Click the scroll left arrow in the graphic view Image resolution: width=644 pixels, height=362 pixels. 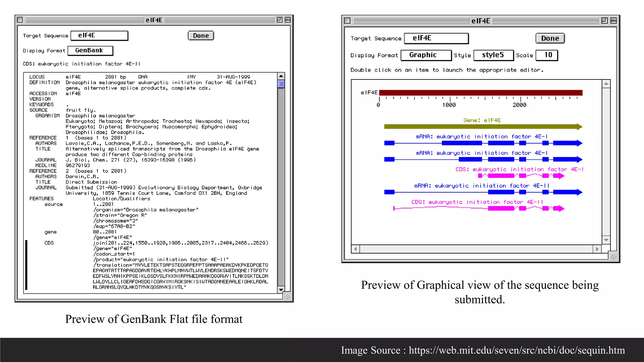coord(356,249)
